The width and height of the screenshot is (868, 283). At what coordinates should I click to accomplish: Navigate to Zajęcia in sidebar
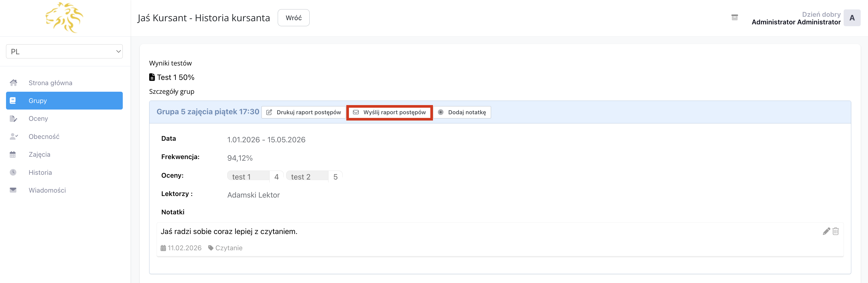39,155
